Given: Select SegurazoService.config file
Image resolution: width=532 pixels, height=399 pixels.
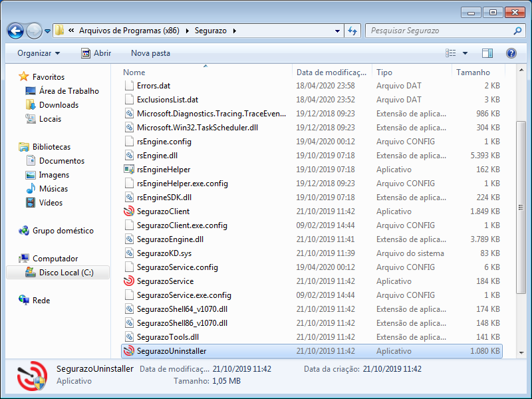Looking at the screenshot, I should (x=178, y=267).
